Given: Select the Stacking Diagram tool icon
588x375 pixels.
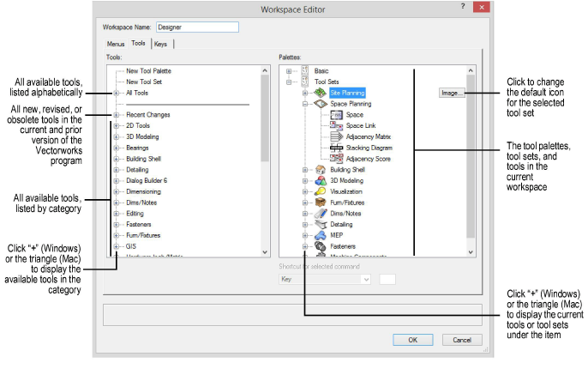Looking at the screenshot, I should pos(336,148).
